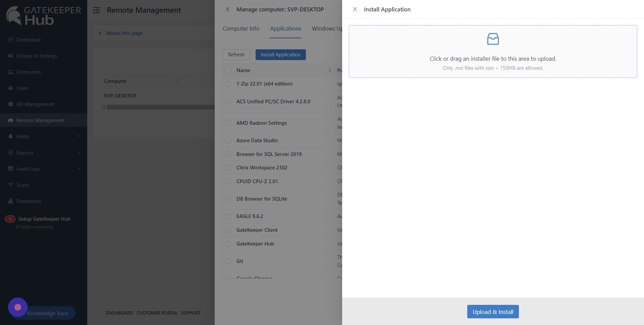The height and width of the screenshot is (325, 644).
Task: Expand the Audit Logs menu chevron
Action: pyautogui.click(x=79, y=168)
